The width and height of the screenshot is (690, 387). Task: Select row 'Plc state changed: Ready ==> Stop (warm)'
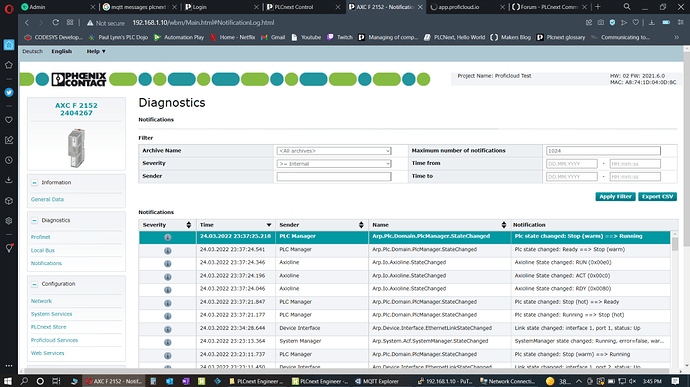click(405, 250)
